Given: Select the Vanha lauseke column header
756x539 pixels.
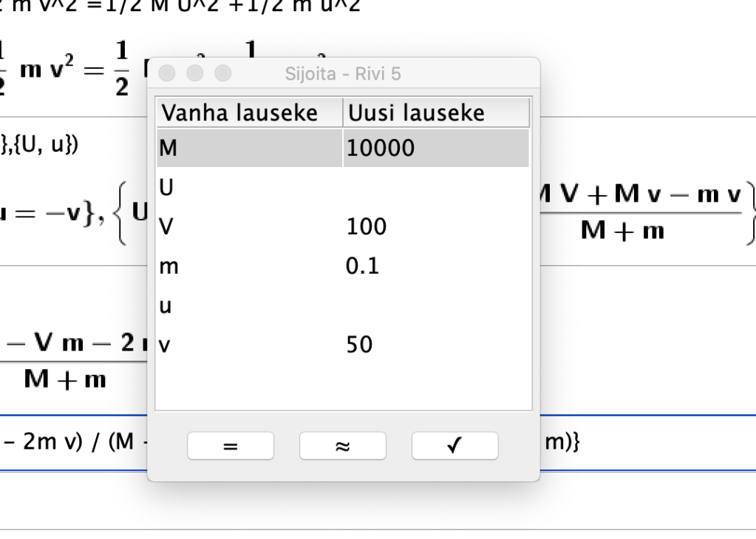Looking at the screenshot, I should [x=249, y=112].
